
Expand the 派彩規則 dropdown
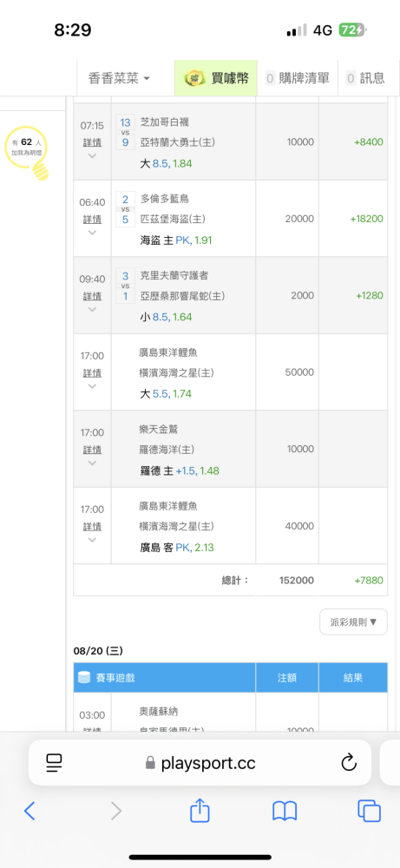click(x=353, y=621)
